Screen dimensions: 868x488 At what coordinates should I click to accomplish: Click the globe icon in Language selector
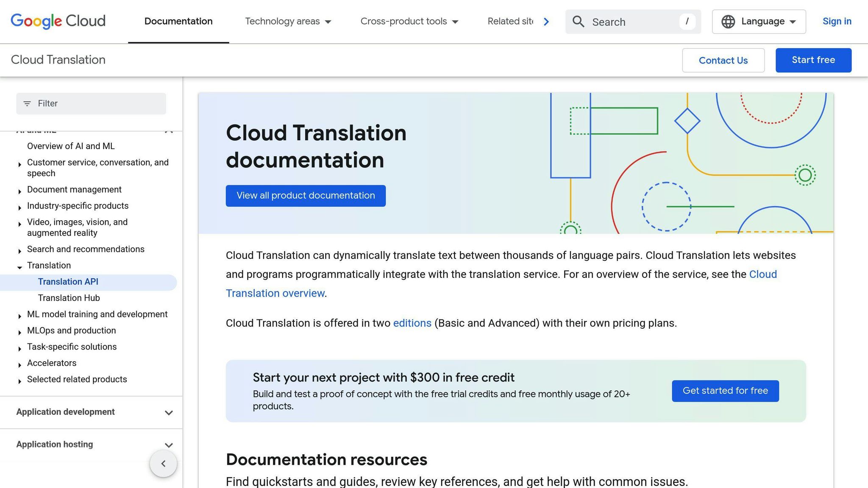pyautogui.click(x=728, y=22)
